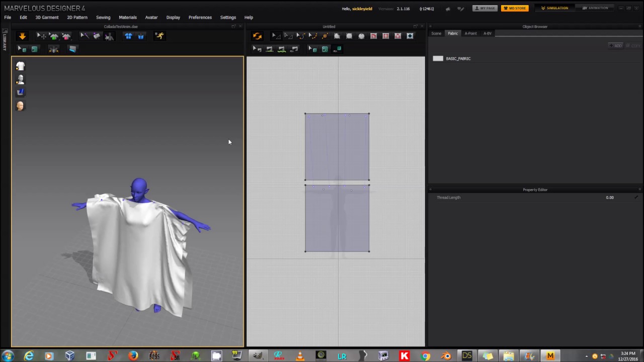Open the Avatar menu
Screen dimensions: 644x362
(151, 17)
